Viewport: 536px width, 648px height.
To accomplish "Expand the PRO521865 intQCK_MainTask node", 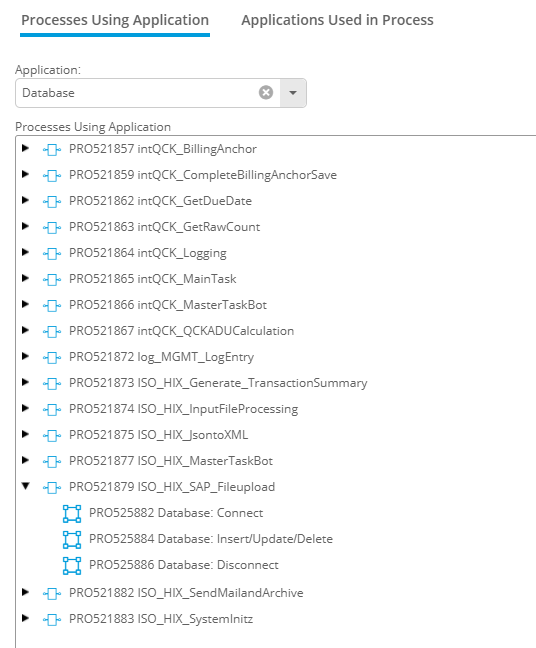I will pos(25,278).
